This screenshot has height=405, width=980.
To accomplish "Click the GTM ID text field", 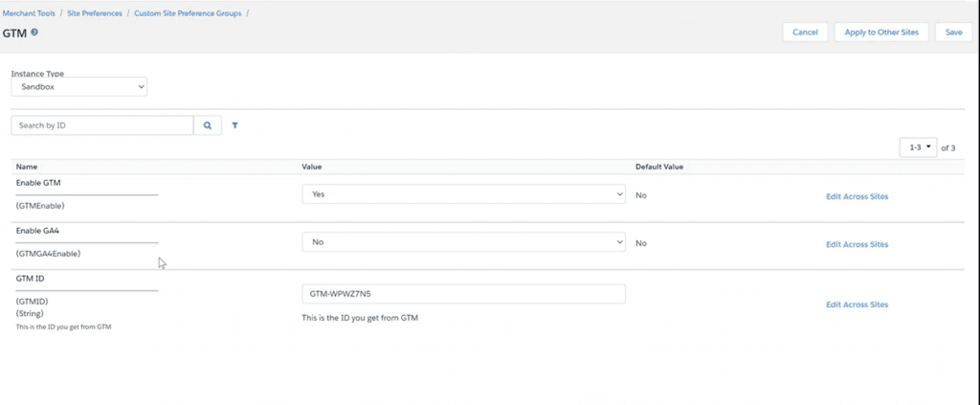I will click(463, 294).
